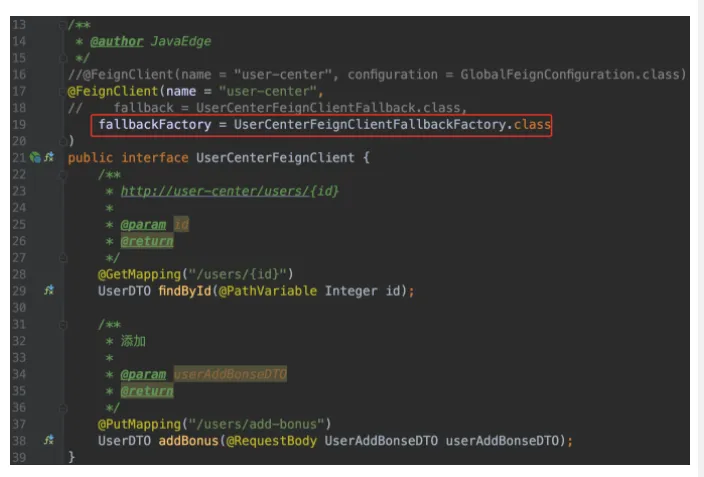Collapse the addBonus Javadoc fold at line 31
This screenshot has height=477, width=704.
coord(63,325)
